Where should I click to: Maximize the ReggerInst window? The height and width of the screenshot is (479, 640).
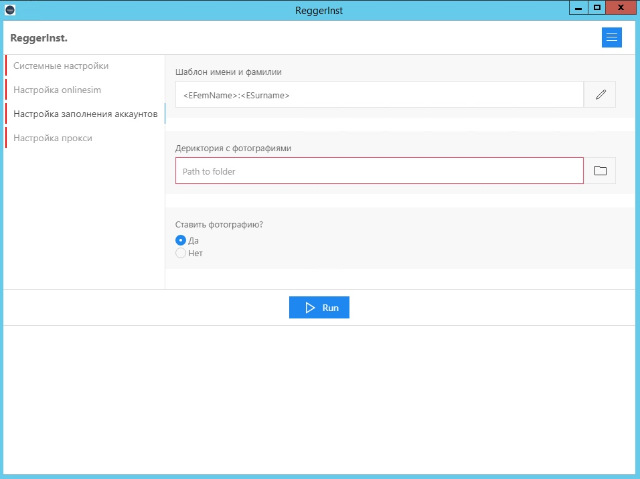coord(598,7)
